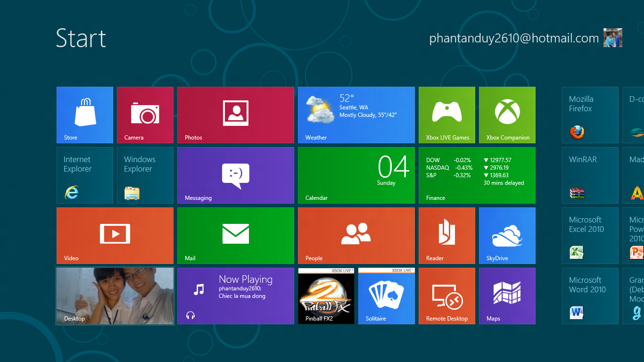The width and height of the screenshot is (644, 362).
Task: Launch the Solitaire cards tile
Action: point(387,296)
